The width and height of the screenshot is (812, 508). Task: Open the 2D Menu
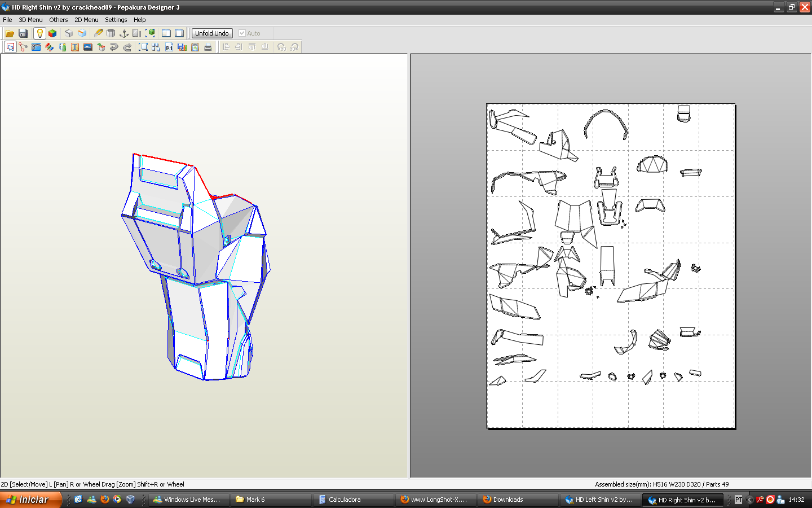[x=86, y=20]
